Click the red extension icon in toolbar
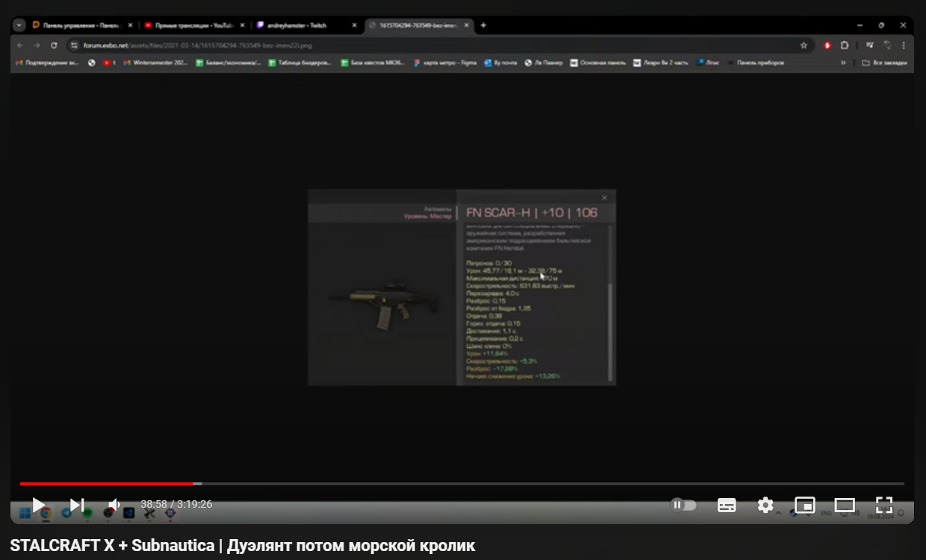 pyautogui.click(x=827, y=45)
